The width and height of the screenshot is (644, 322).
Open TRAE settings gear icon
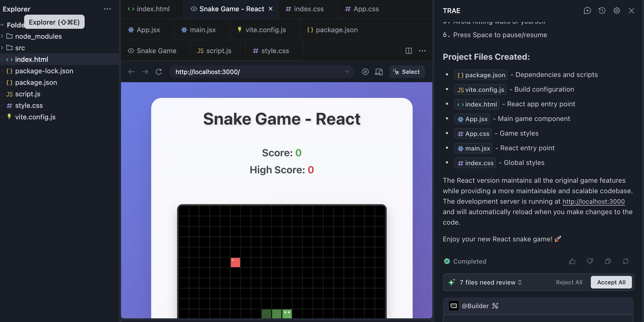coord(616,10)
